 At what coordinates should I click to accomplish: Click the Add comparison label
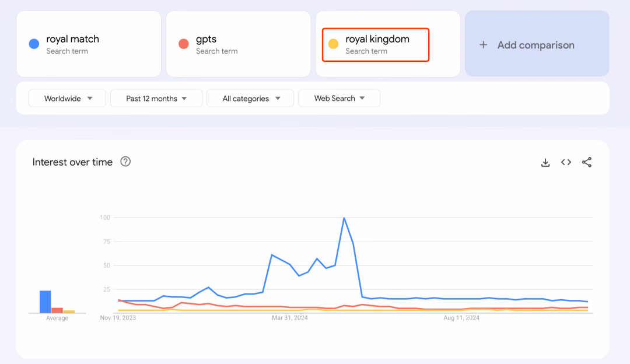click(x=536, y=45)
